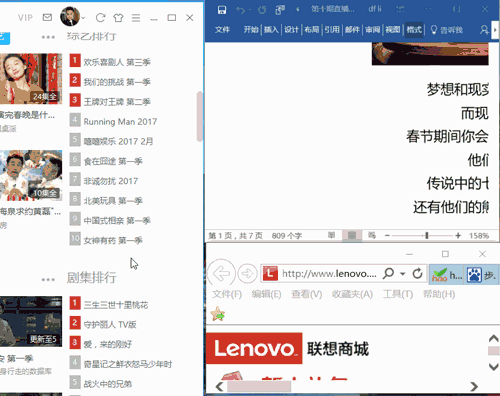Open the three-dot more next to 剧集排行

(x=48, y=279)
